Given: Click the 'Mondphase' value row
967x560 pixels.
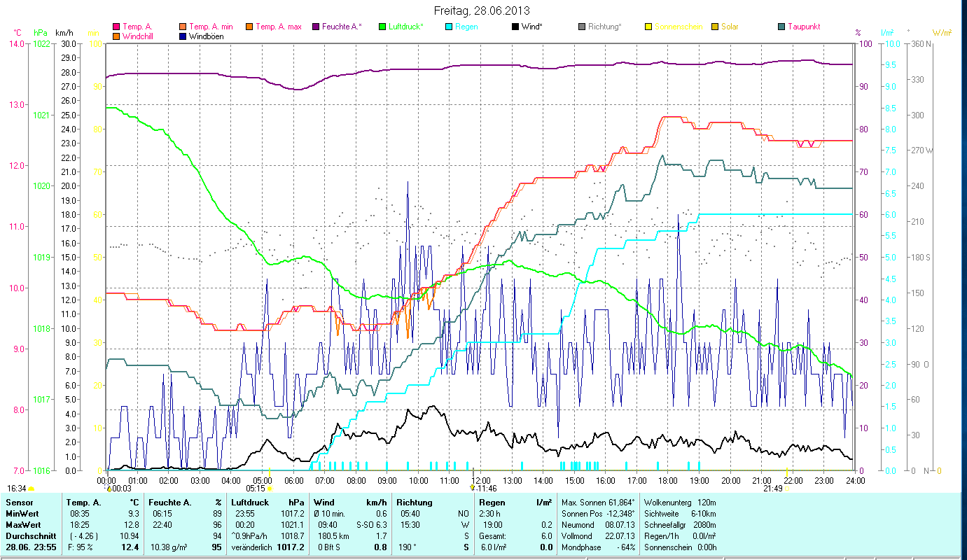Looking at the screenshot, I should coord(599,547).
